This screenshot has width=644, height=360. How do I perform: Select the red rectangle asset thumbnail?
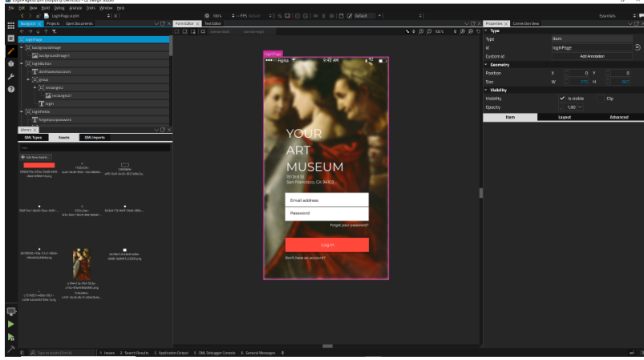[x=39, y=165]
